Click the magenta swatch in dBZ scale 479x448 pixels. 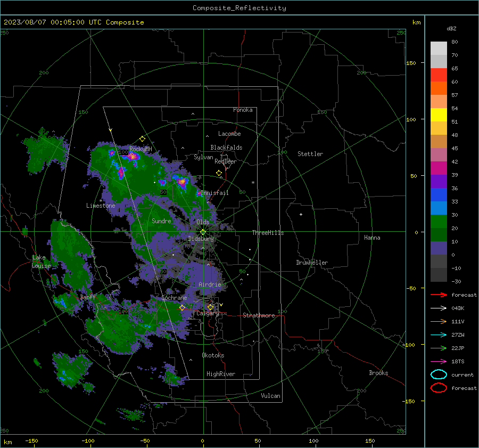439,168
